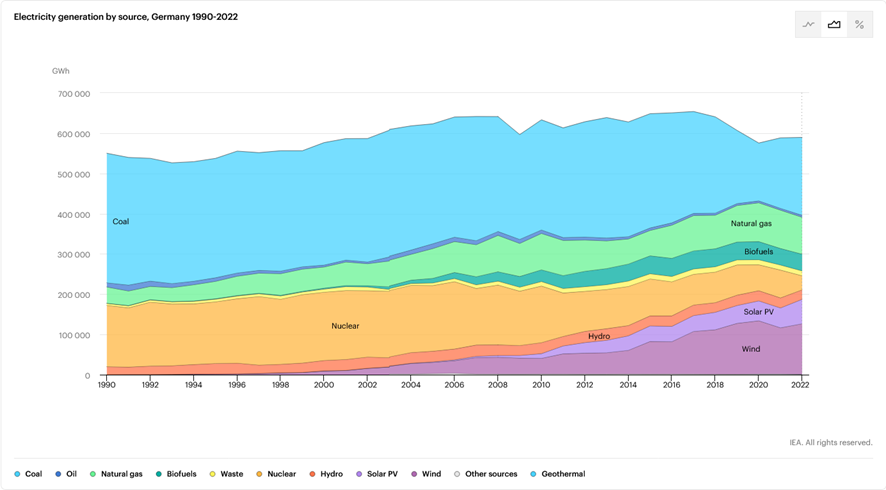Viewport: 886px width, 490px height.
Task: Click the Solar PV area label
Action: 758,312
